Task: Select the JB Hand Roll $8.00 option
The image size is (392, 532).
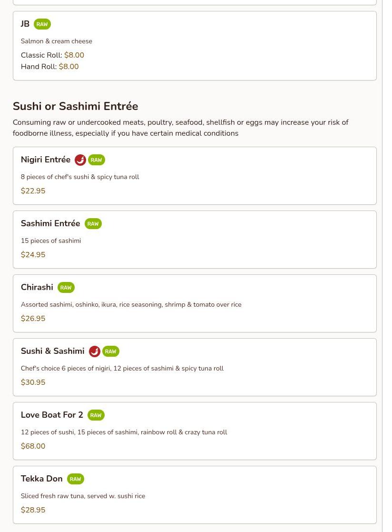Action: click(50, 67)
